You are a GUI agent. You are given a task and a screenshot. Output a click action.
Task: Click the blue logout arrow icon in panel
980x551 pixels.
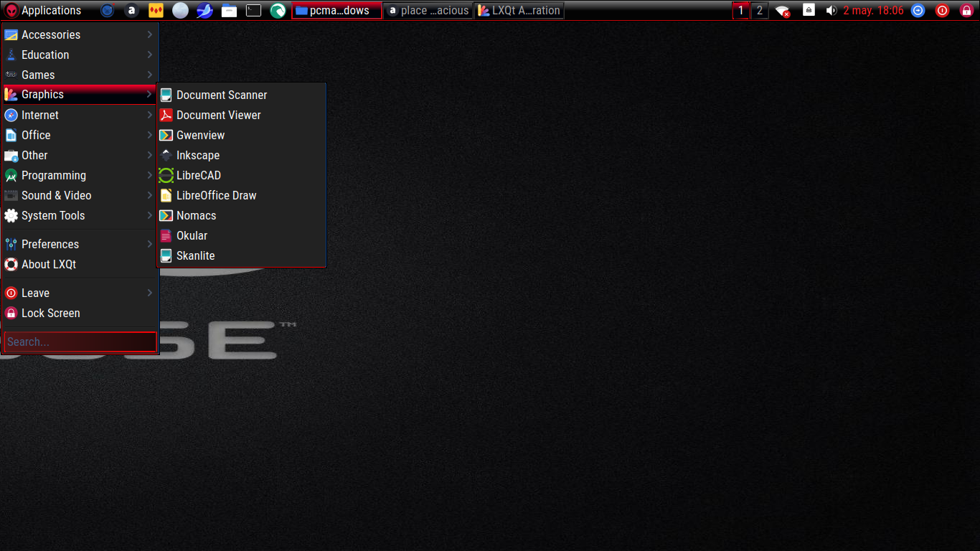click(918, 11)
